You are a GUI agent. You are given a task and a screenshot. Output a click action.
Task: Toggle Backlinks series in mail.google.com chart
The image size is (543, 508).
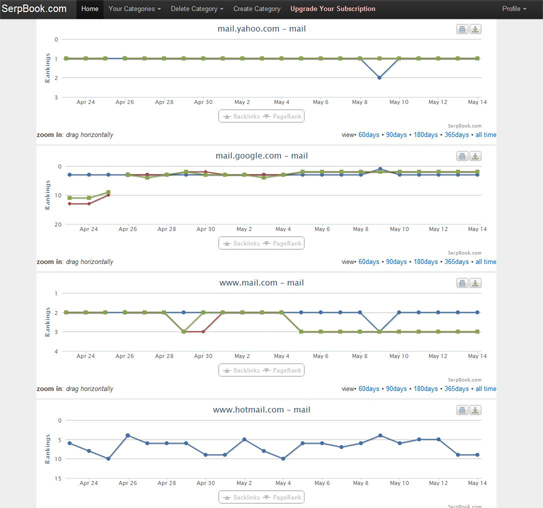click(241, 243)
